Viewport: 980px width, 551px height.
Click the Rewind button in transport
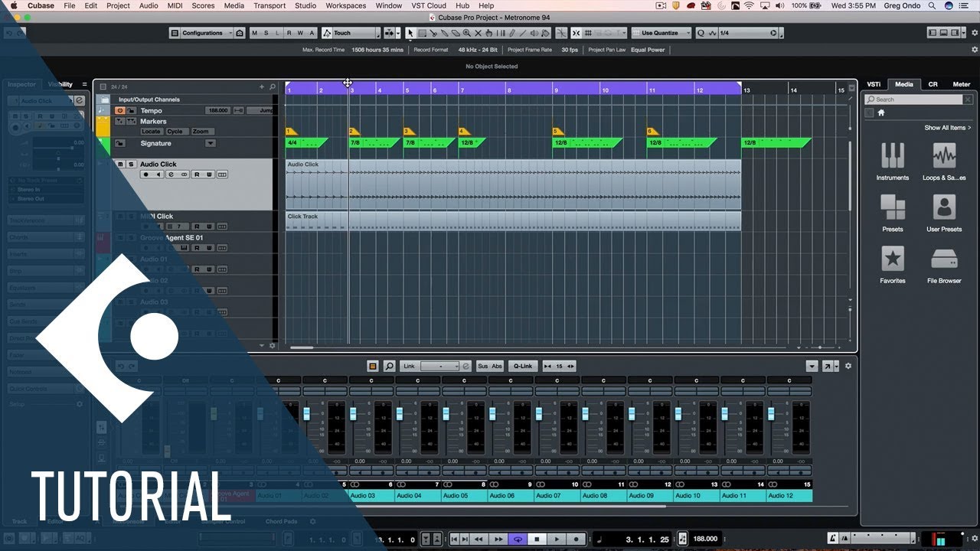pos(479,539)
